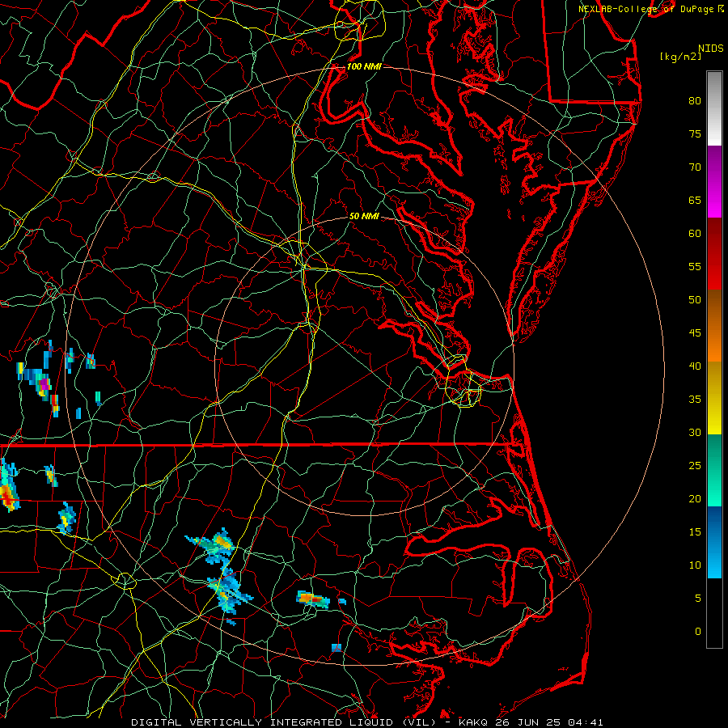Click the scale value 70
Viewport: 728px width, 728px height.
pos(695,167)
